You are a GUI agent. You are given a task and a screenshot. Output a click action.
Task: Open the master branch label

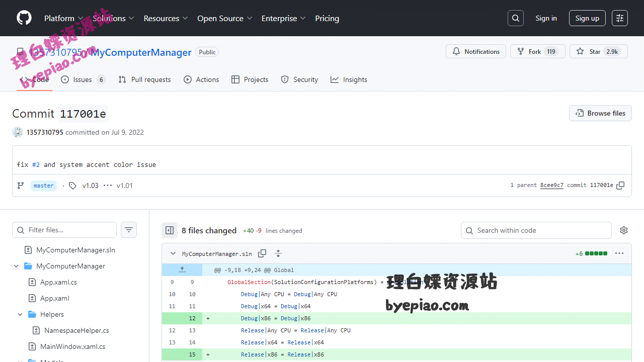(43, 186)
